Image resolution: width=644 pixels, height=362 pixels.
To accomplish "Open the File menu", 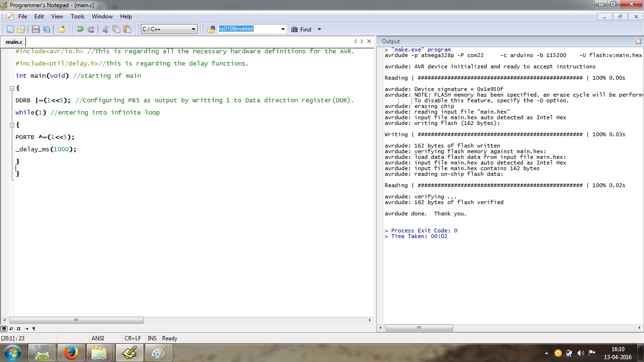I will pos(23,16).
